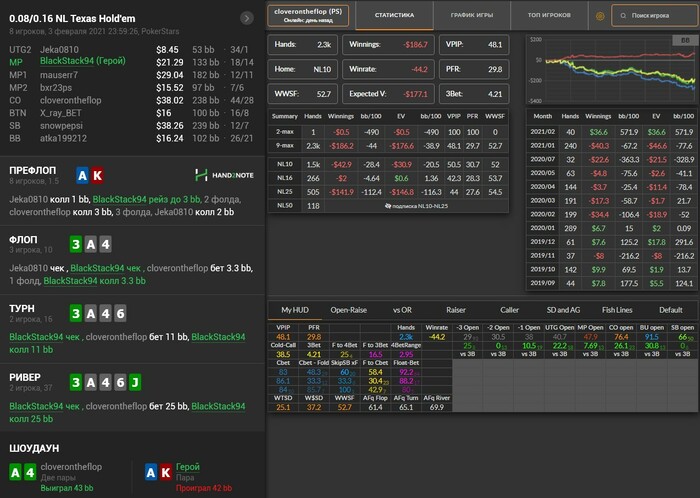Image resolution: width=700 pixels, height=498 pixels.
Task: Click the preflop red King card
Action: click(x=97, y=175)
